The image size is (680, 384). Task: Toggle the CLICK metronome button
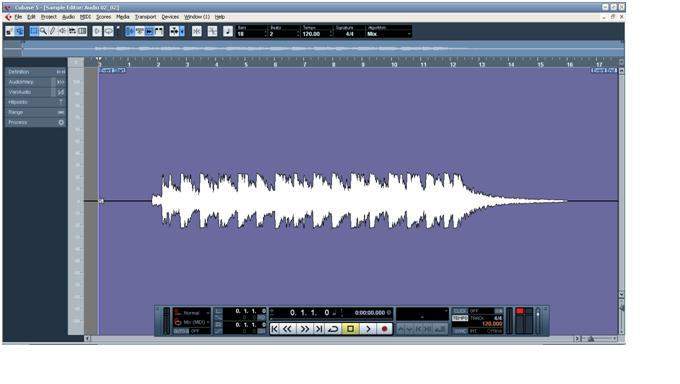coord(460,311)
